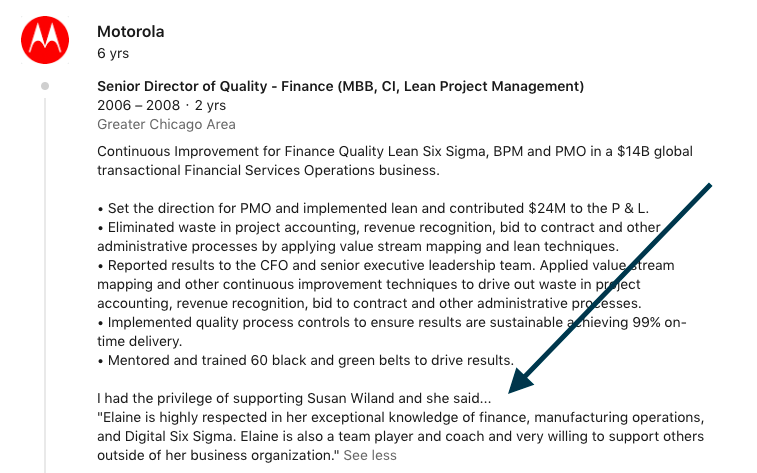
Task: Collapse the description with See less
Action: pos(370,455)
